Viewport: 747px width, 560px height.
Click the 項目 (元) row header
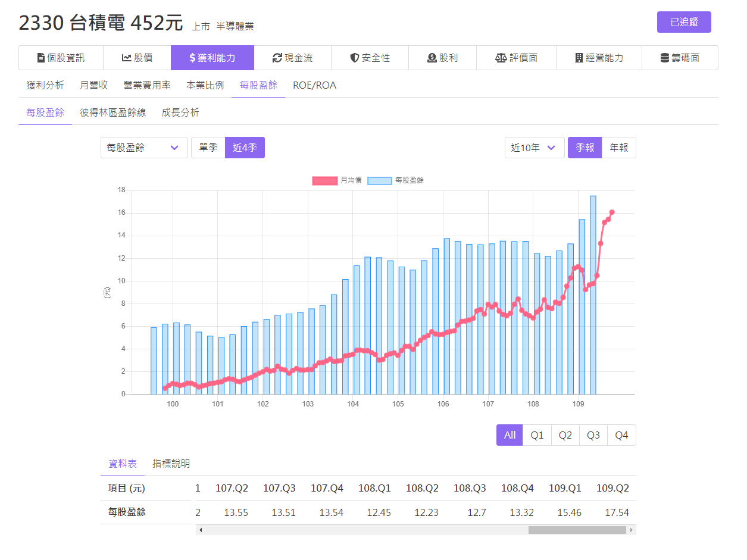click(x=127, y=488)
